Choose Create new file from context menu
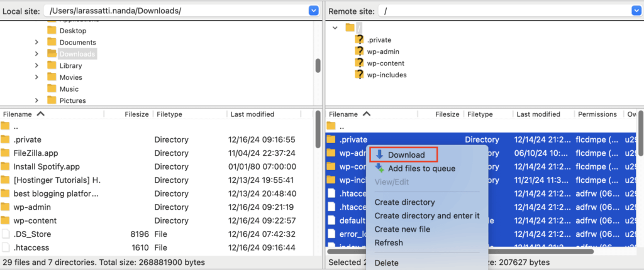 pos(402,229)
